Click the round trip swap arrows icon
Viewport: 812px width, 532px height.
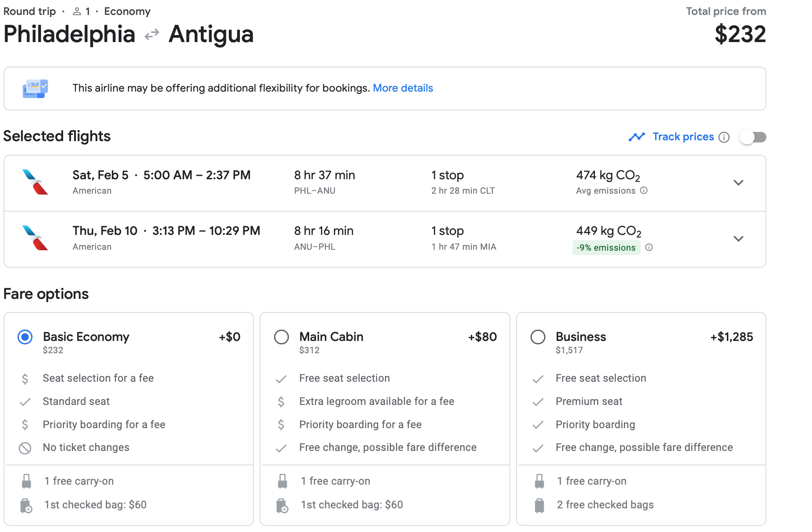[152, 35]
